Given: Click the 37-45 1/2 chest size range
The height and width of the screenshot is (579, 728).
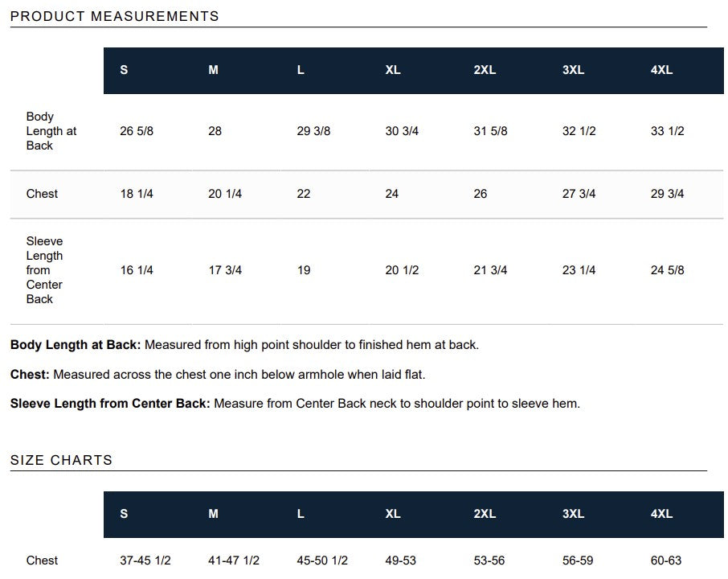Looking at the screenshot, I should (x=145, y=561).
